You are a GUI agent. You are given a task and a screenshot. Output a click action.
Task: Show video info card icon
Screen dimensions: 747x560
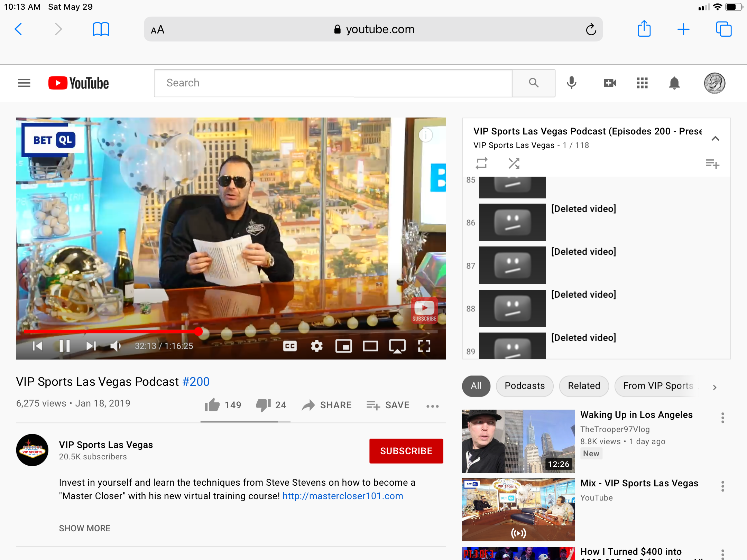[426, 135]
